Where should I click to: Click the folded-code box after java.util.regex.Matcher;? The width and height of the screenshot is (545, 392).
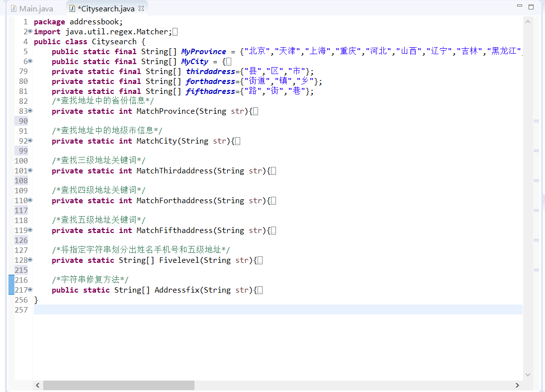(x=175, y=32)
